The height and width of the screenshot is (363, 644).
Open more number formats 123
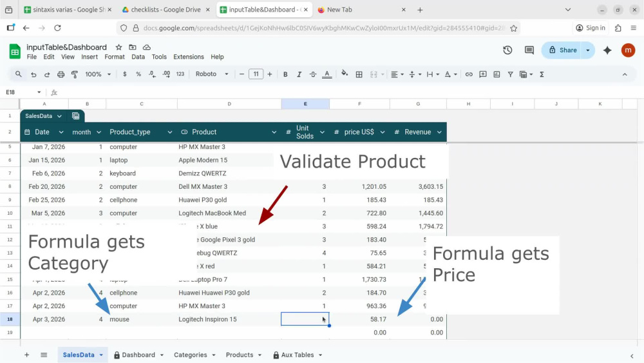180,74
